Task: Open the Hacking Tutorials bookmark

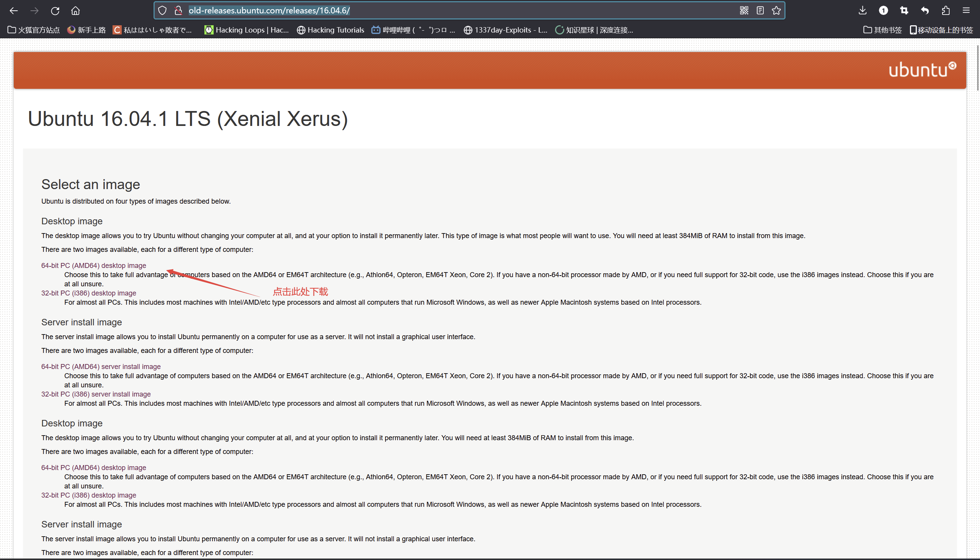Action: tap(330, 30)
